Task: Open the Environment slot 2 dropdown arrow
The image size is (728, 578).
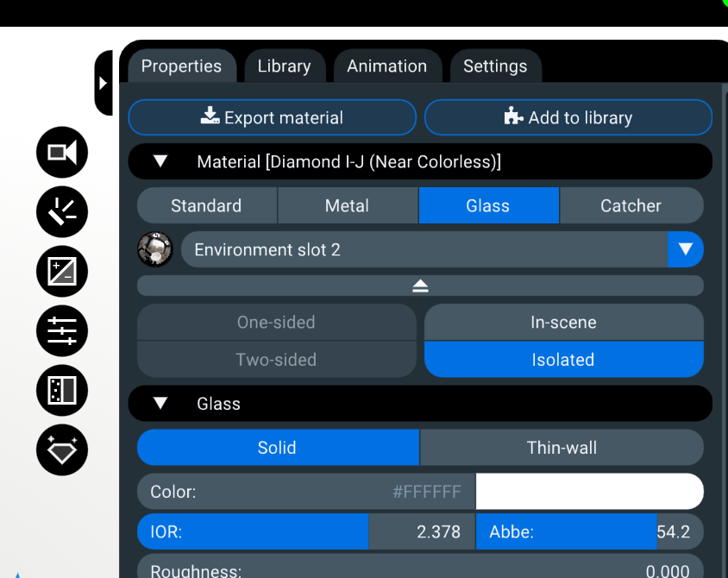Action: (685, 249)
